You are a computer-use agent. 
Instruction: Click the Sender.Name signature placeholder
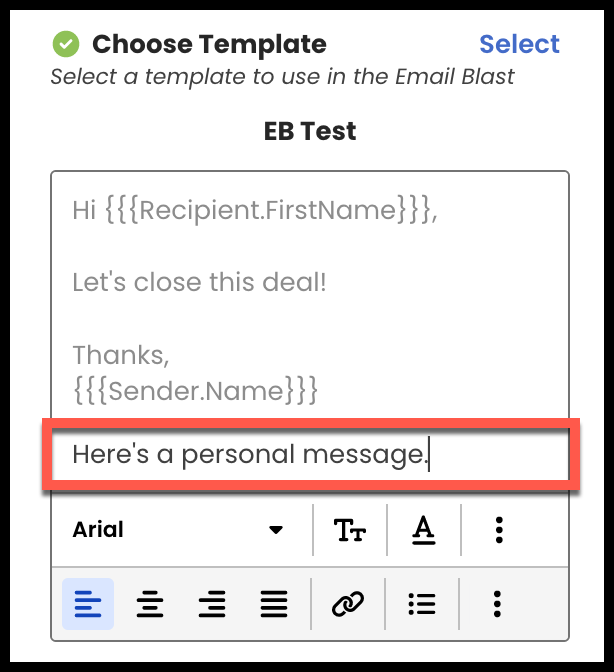[x=195, y=390]
